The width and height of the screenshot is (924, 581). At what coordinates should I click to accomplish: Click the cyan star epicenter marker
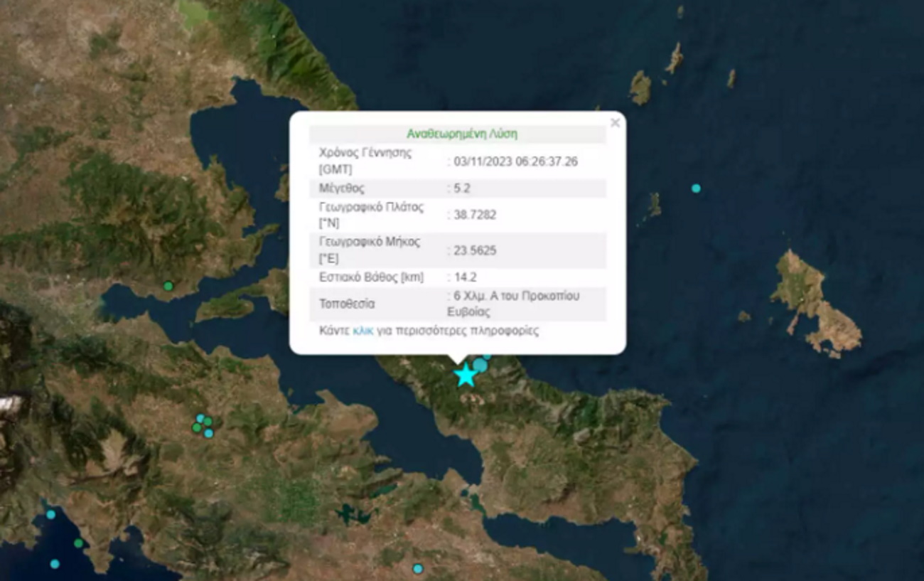pyautogui.click(x=466, y=375)
